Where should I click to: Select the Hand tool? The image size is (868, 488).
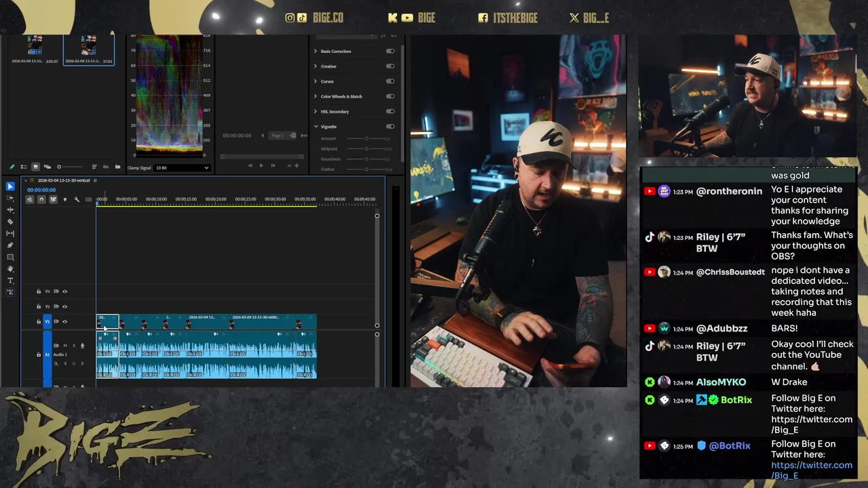point(10,269)
